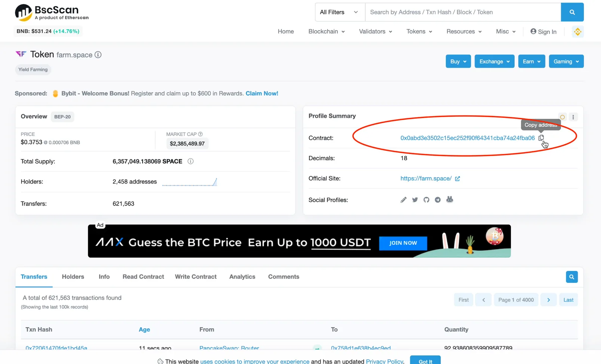Click the pencil blog social icon

[403, 200]
